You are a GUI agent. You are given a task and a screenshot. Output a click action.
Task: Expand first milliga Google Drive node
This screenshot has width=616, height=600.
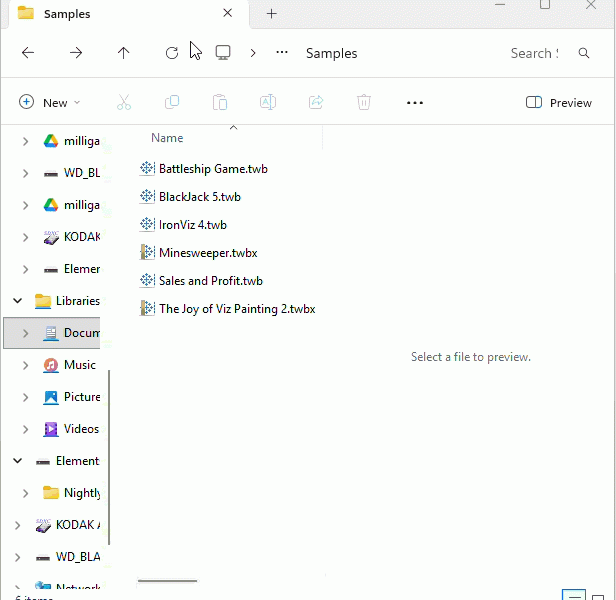coord(26,141)
